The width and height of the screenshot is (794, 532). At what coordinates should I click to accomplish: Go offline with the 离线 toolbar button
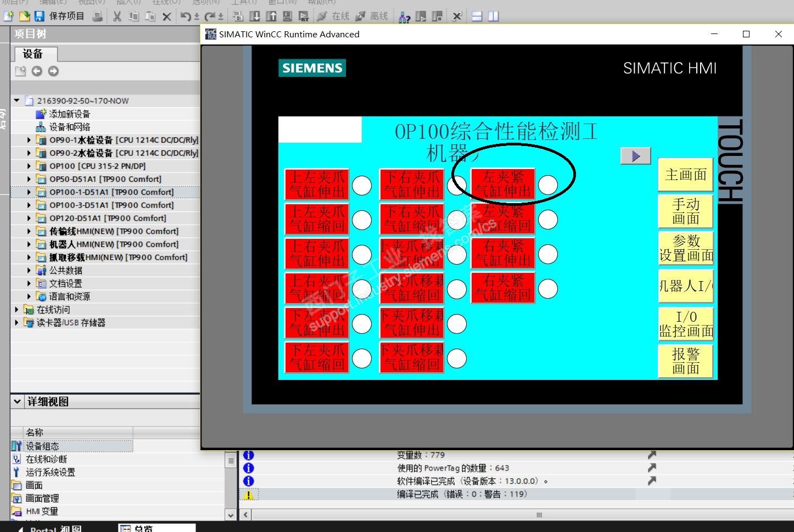[372, 16]
